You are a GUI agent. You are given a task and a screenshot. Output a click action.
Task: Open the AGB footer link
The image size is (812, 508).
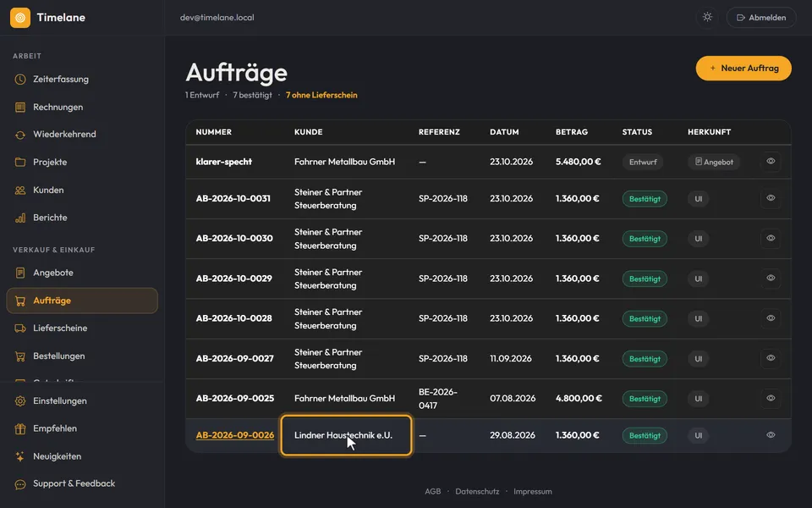pyautogui.click(x=433, y=491)
